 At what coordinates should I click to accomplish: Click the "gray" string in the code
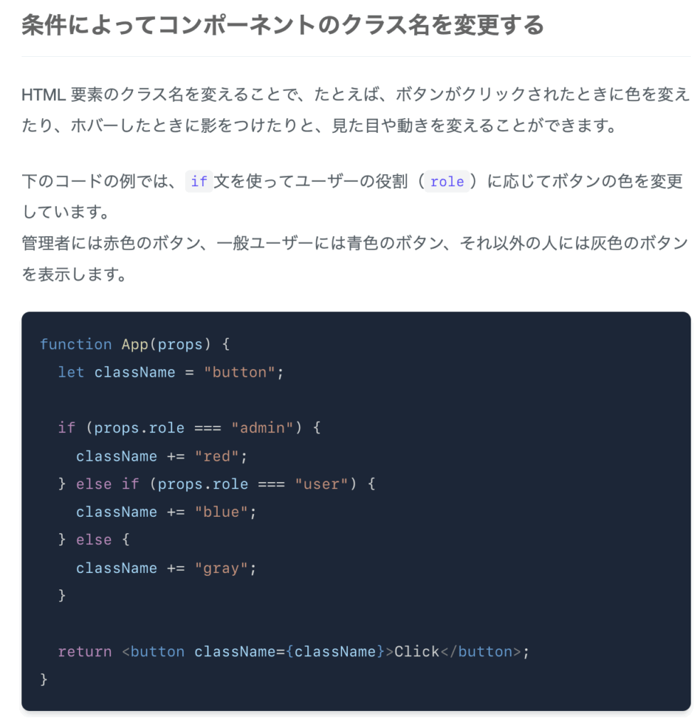point(221,568)
